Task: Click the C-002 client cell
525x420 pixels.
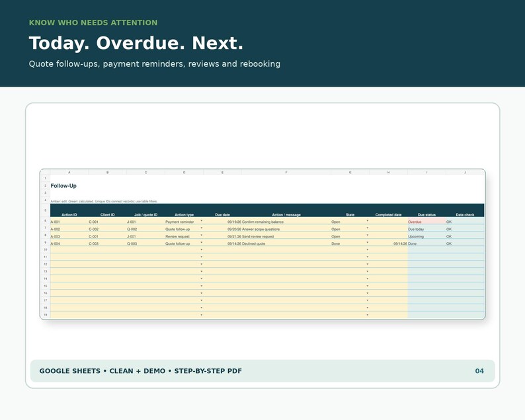Action: click(x=108, y=229)
